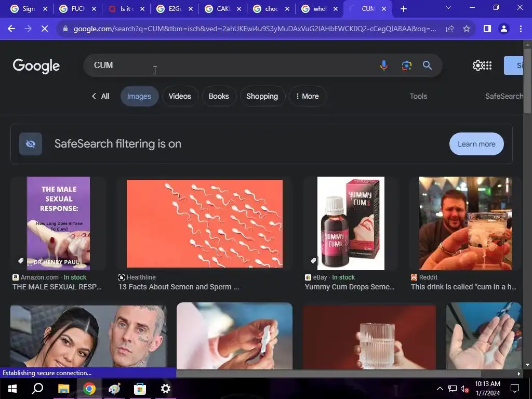Viewport: 532px width, 399px height.
Task: Search by image with Google Lens
Action: tap(406, 65)
